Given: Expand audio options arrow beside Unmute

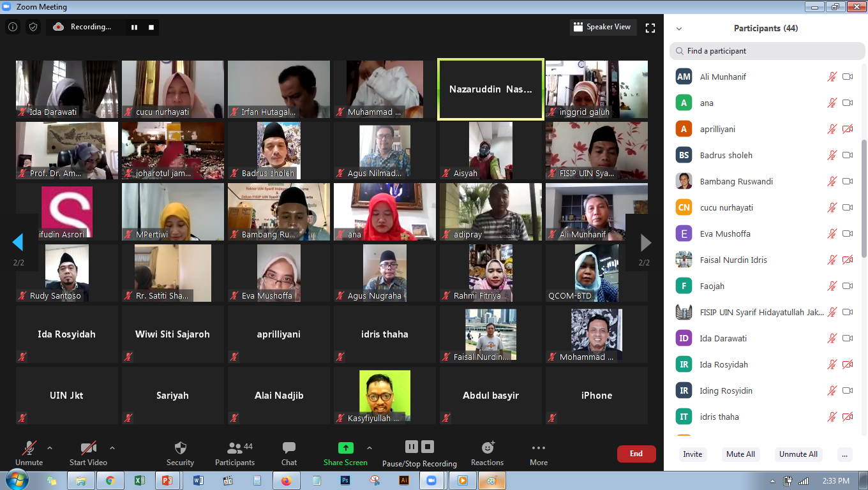Looking at the screenshot, I should pyautogui.click(x=50, y=448).
